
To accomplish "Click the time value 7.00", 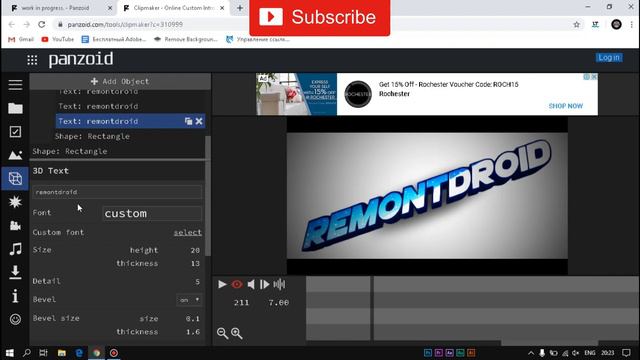I will [279, 302].
